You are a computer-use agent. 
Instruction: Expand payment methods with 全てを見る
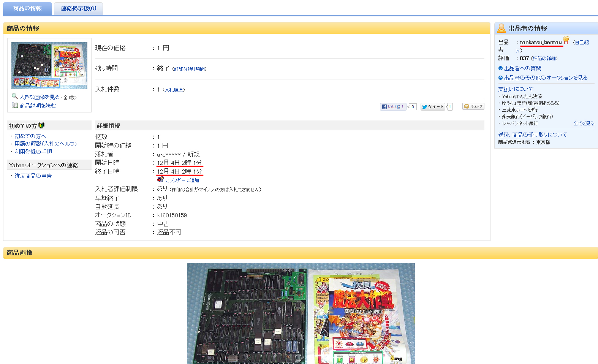[x=584, y=123]
